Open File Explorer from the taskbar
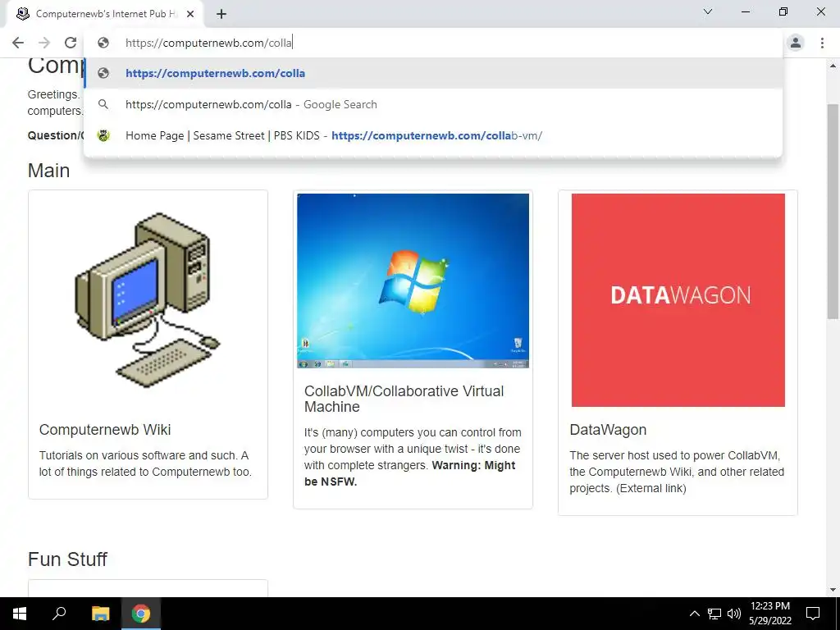This screenshot has height=630, width=840. pos(100,614)
